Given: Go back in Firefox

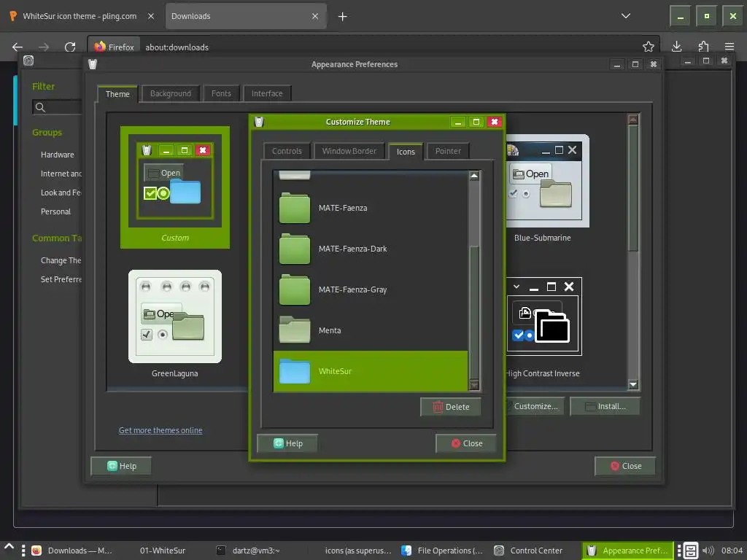Looking at the screenshot, I should click(x=18, y=47).
